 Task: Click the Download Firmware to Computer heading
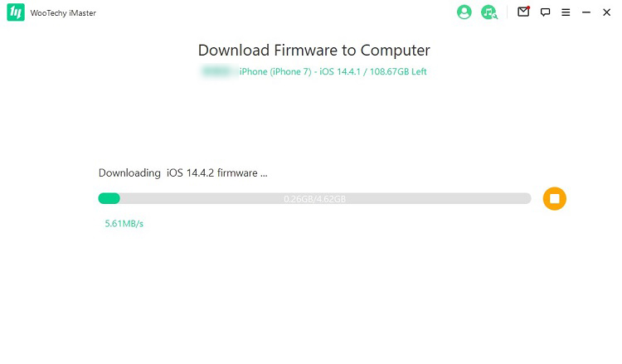(313, 51)
